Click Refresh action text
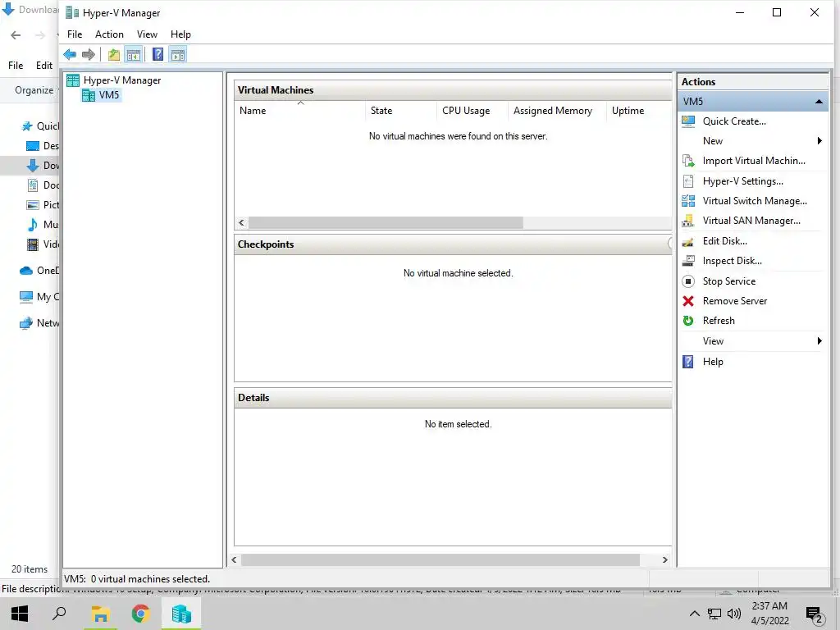The height and width of the screenshot is (630, 840). (719, 321)
